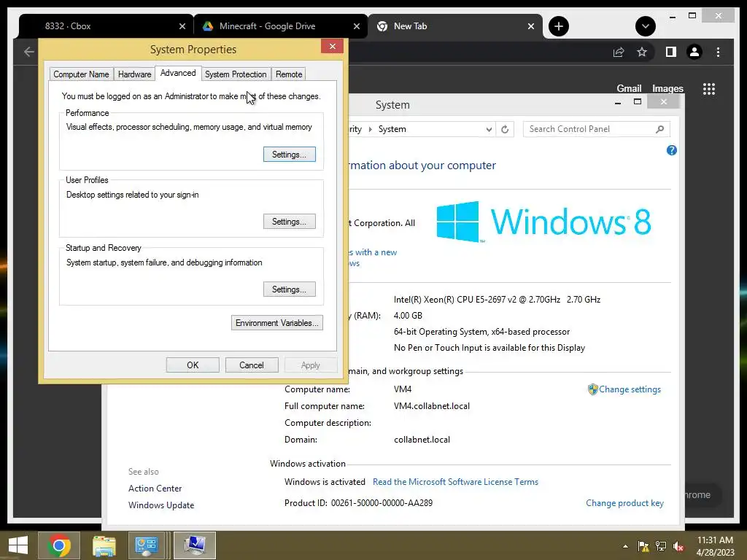Screen dimensions: 747x560
Task: Confirm System Properties with OK
Action: [193, 365]
